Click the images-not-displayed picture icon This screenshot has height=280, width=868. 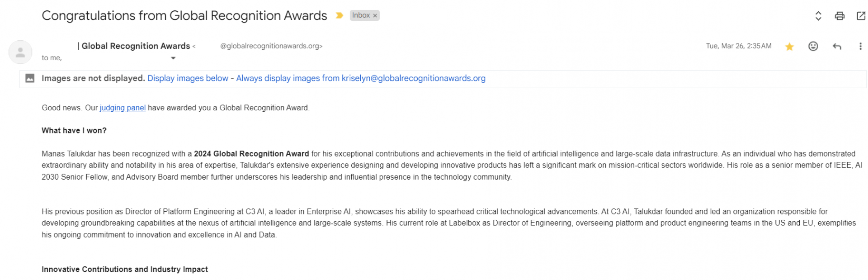[30, 78]
